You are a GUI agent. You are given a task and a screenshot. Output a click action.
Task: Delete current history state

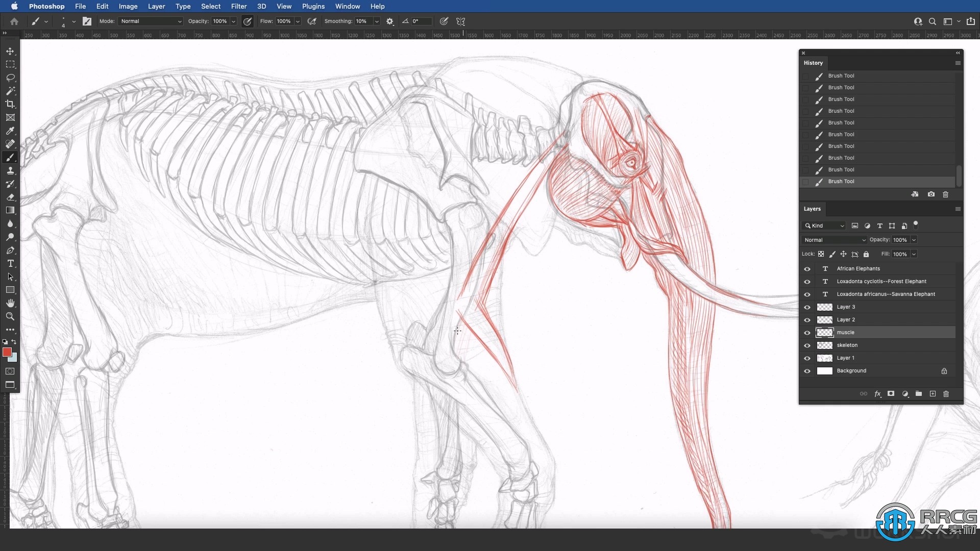point(945,194)
